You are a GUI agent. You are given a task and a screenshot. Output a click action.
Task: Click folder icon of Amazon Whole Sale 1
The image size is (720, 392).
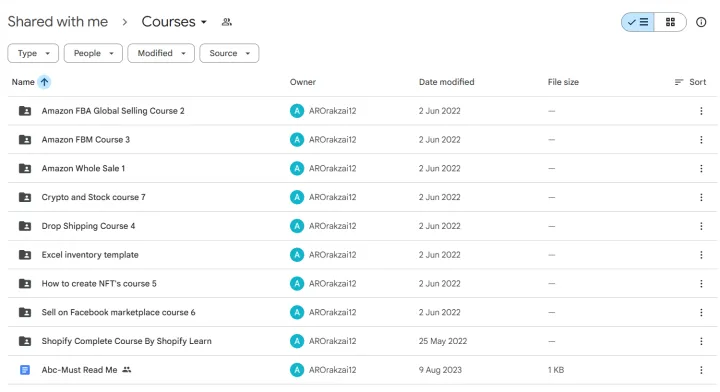25,168
